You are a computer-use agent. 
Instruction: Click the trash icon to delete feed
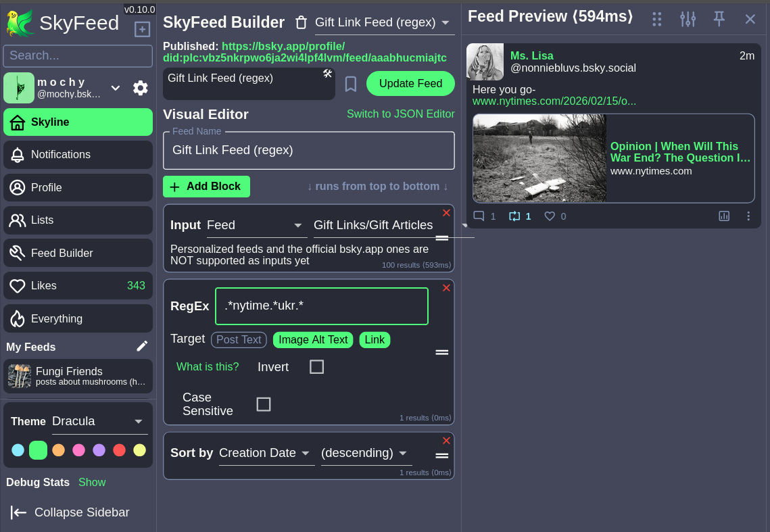click(x=302, y=23)
